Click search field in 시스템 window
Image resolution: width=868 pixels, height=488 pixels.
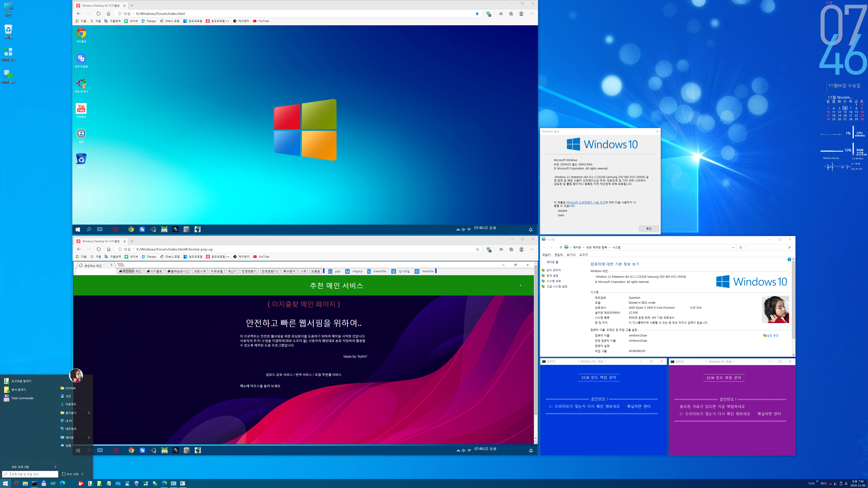(x=770, y=248)
